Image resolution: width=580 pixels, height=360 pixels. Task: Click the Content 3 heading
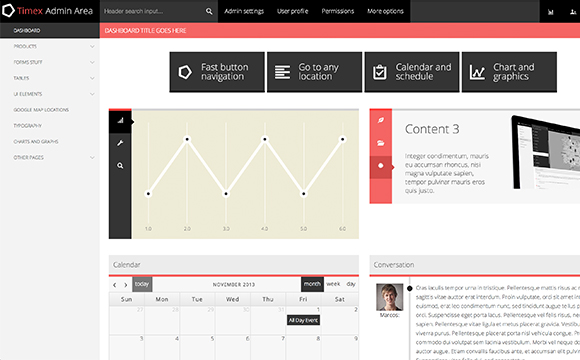pos(432,129)
